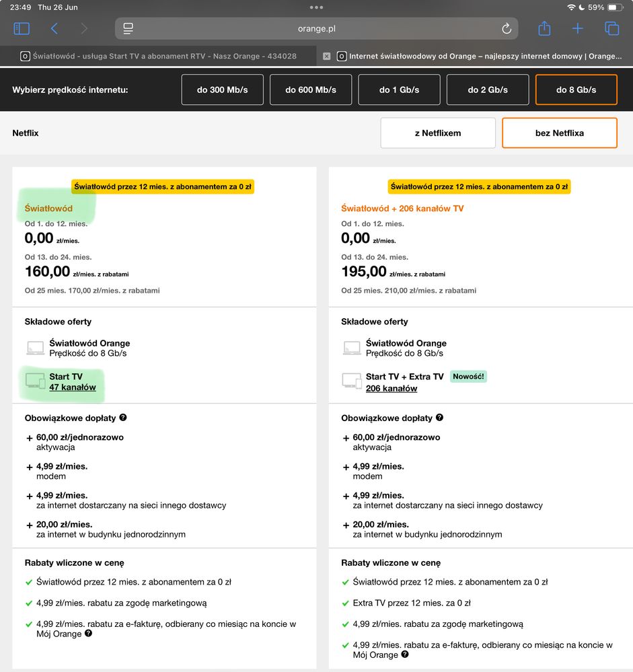The image size is (633, 672).
Task: Open help icon beside left Obowiązkowe dopłaty
Action: 123,418
